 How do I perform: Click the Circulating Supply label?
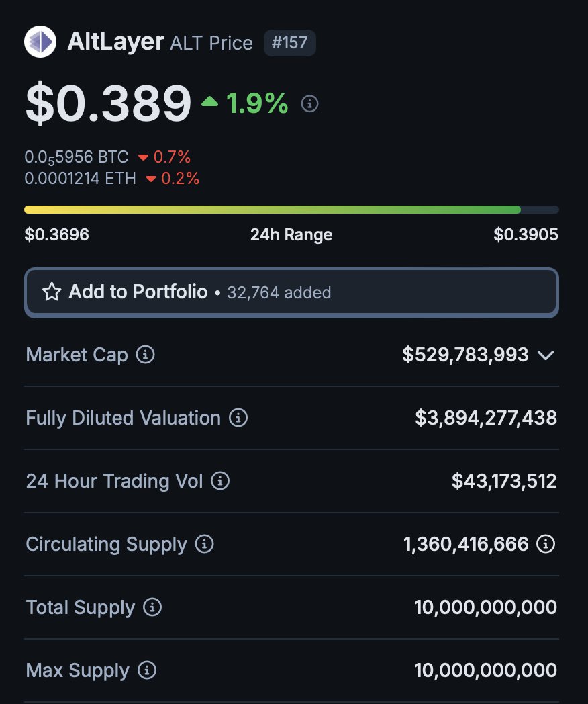[106, 545]
